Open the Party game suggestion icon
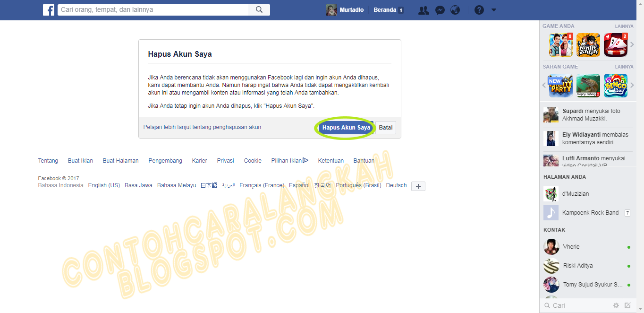This screenshot has width=644, height=313. pyautogui.click(x=560, y=86)
